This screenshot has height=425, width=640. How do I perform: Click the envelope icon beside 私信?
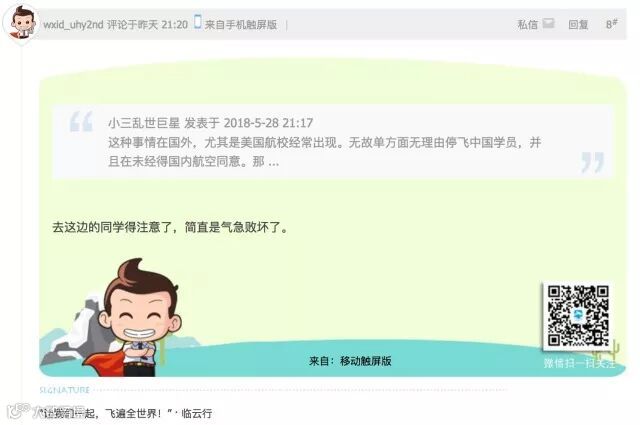[x=548, y=23]
